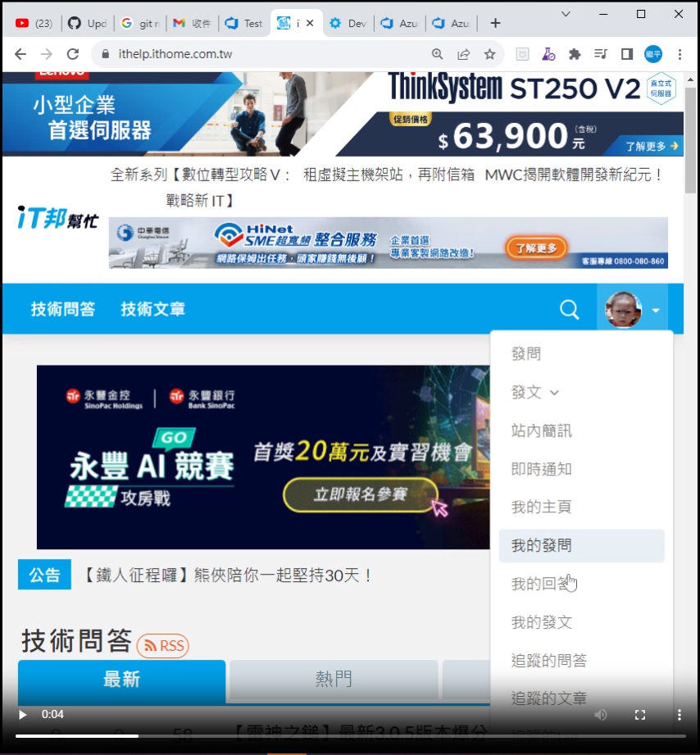
Task: Go back to previous page
Action: 20,54
